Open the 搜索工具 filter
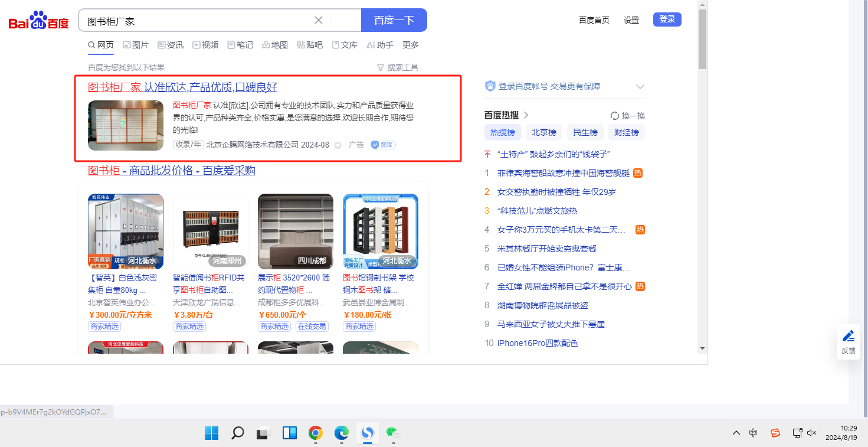 (398, 67)
